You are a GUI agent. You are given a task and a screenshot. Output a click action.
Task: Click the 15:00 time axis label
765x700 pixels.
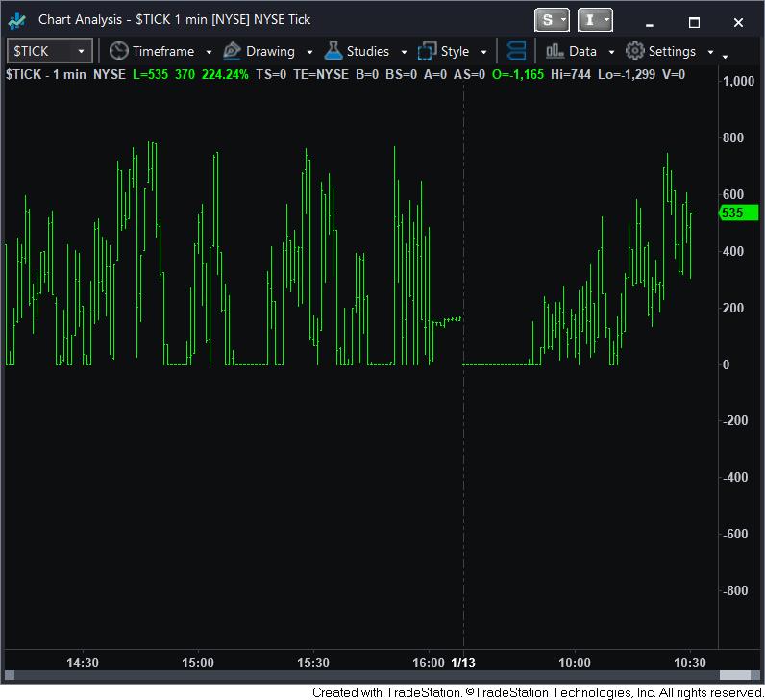pos(198,662)
